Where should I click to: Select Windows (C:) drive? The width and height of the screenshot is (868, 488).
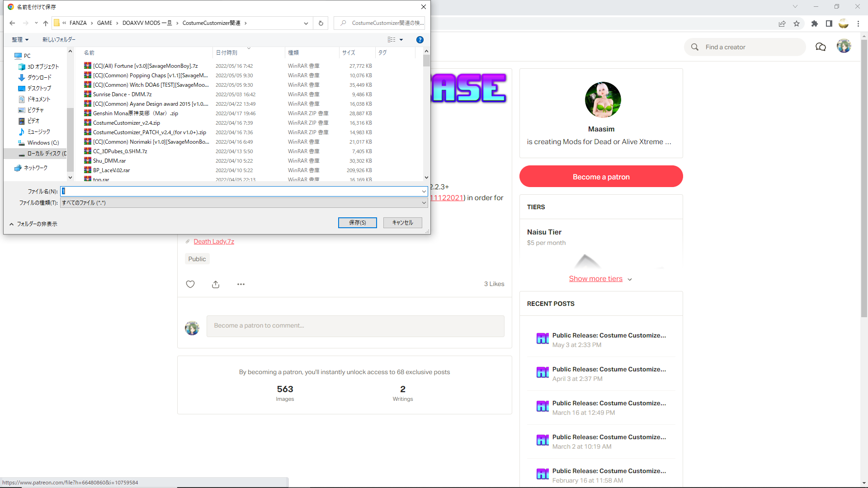[38, 142]
